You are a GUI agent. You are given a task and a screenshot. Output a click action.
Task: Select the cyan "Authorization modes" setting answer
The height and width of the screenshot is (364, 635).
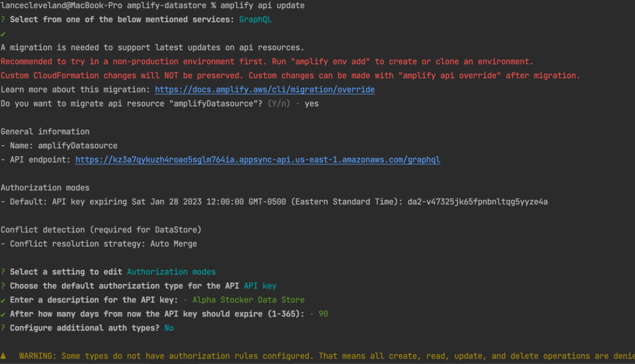coord(171,272)
